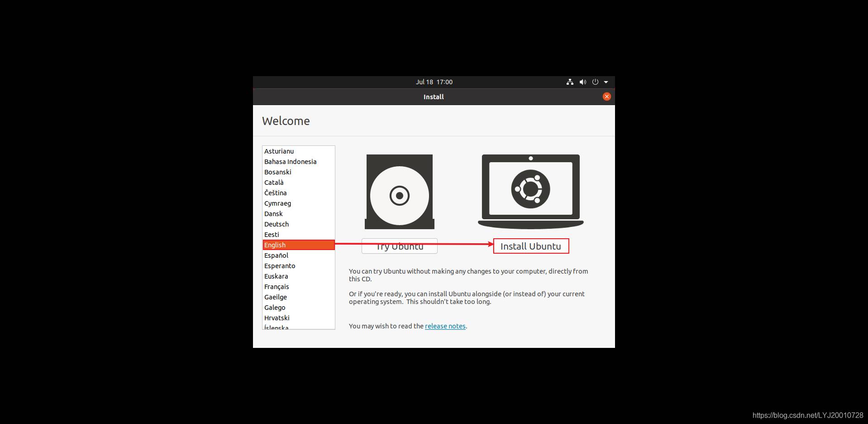Pick Hrvatski as the language
The height and width of the screenshot is (424, 868).
(299, 318)
